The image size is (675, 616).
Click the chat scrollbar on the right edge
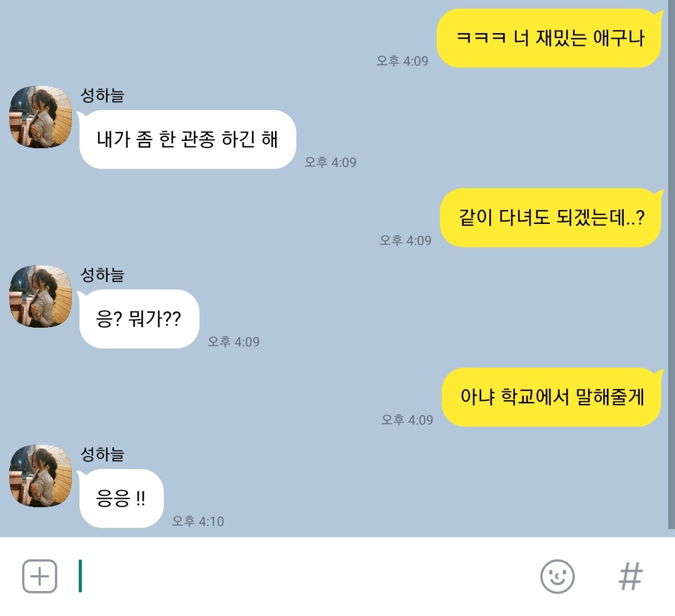[x=671, y=264]
